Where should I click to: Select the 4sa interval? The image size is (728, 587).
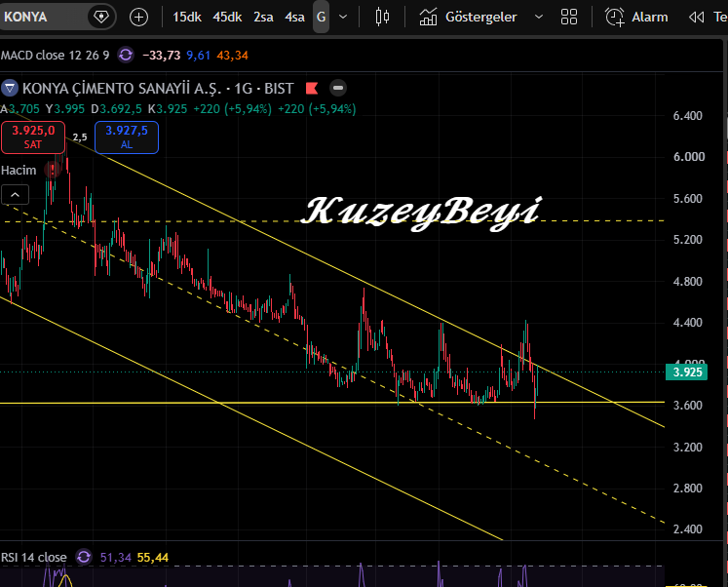point(294,18)
